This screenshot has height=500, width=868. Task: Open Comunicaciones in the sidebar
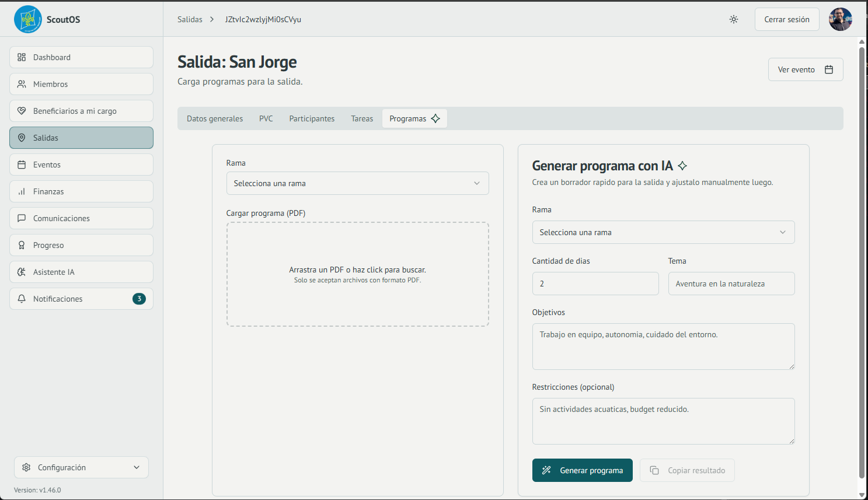pyautogui.click(x=81, y=218)
